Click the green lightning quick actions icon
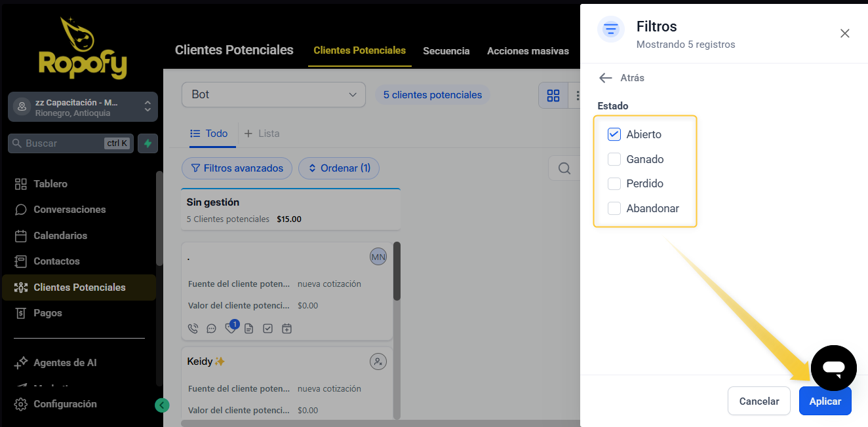Image resolution: width=868 pixels, height=427 pixels. pos(148,143)
